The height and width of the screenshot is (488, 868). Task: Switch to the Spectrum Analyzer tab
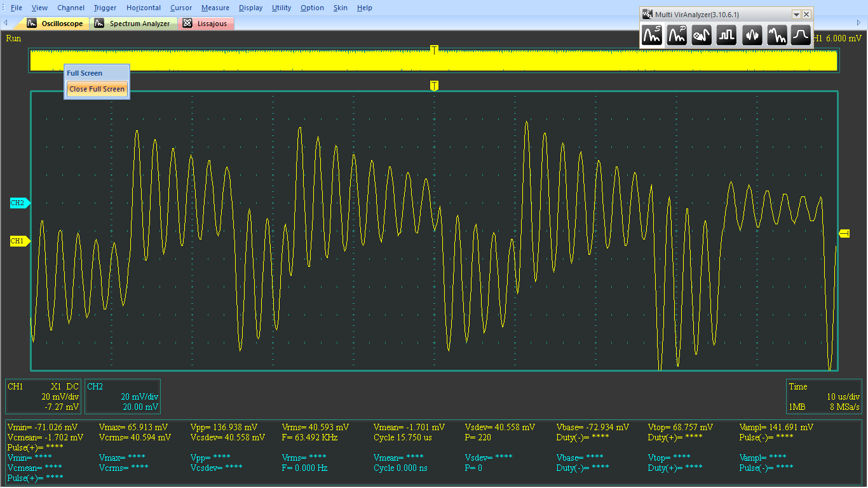click(133, 24)
